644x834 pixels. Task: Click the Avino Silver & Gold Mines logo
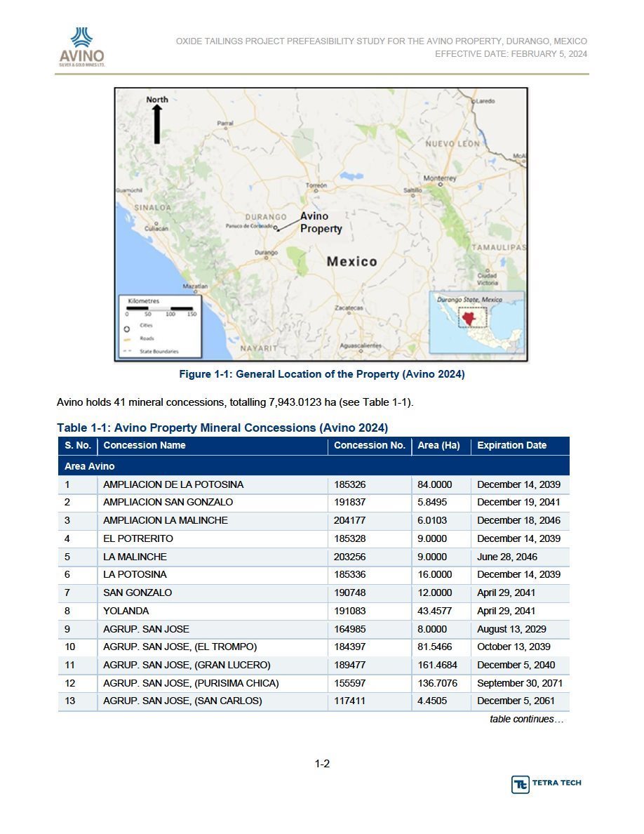[x=82, y=47]
